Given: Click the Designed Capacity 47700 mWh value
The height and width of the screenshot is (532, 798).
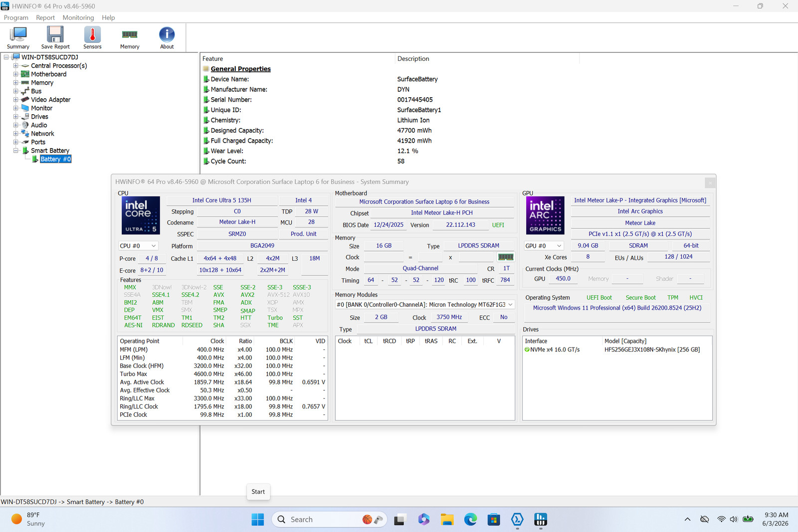Looking at the screenshot, I should (x=414, y=131).
